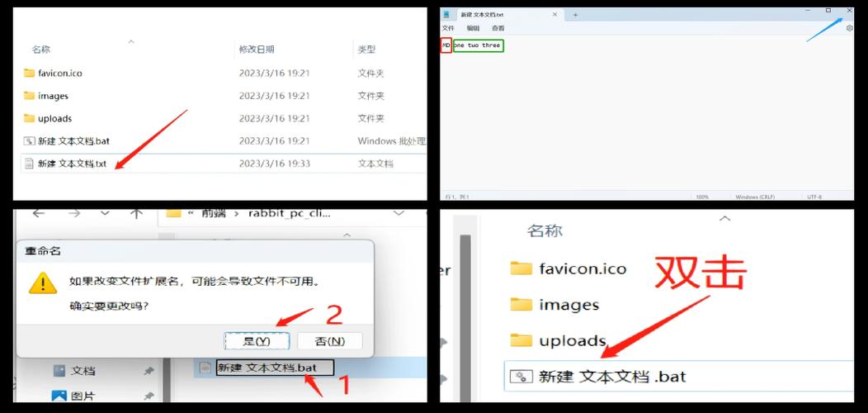The height and width of the screenshot is (413, 868).
Task: Click the 图片 pictures icon in the sidebar
Action: (x=59, y=396)
